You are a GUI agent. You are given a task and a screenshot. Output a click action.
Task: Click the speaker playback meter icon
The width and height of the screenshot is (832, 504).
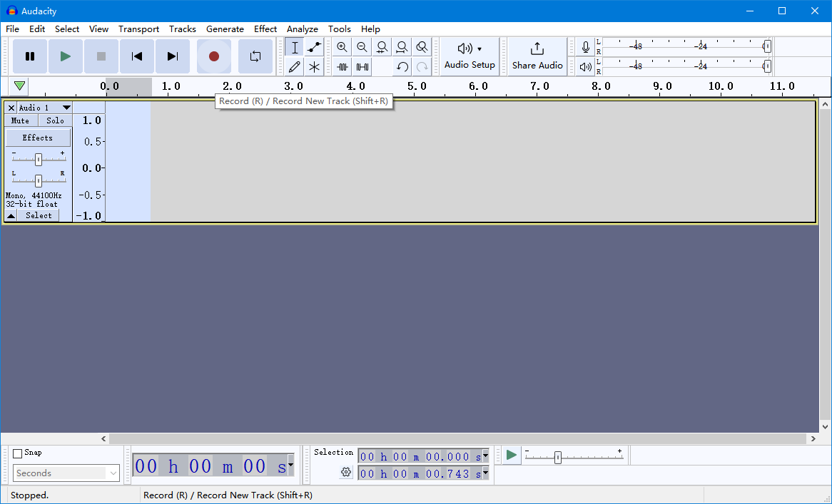[x=585, y=67]
